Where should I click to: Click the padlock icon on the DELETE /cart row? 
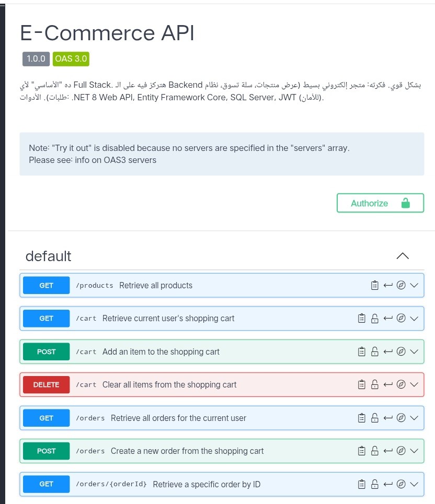[x=374, y=385]
